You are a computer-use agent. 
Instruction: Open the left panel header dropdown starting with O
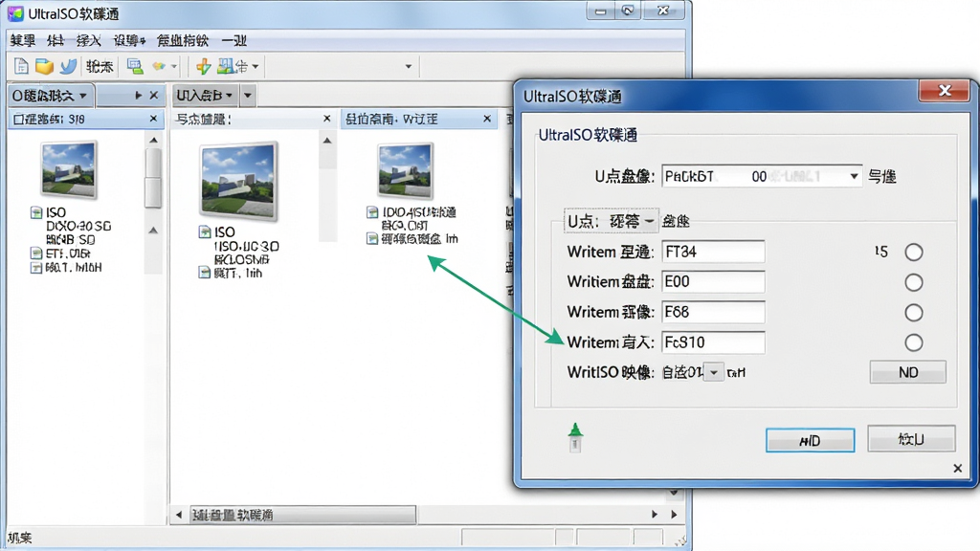52,96
